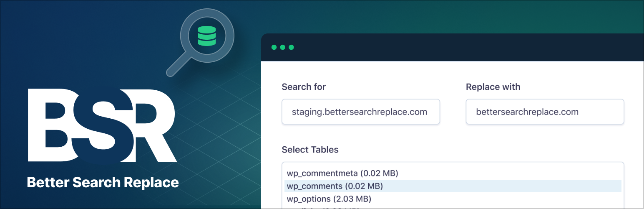Click the middle green dot in title bar
The image size is (644, 209).
[283, 47]
